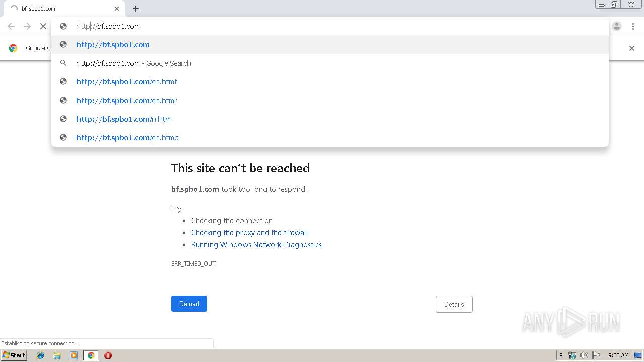Click globe icon beside en.htmq suggestion
This screenshot has width=644, height=362.
click(63, 137)
